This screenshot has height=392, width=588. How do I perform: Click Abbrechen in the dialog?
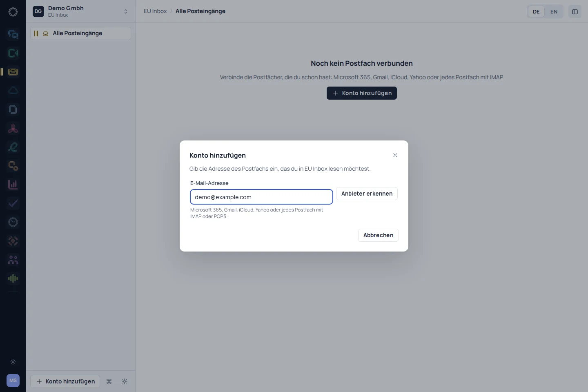378,235
